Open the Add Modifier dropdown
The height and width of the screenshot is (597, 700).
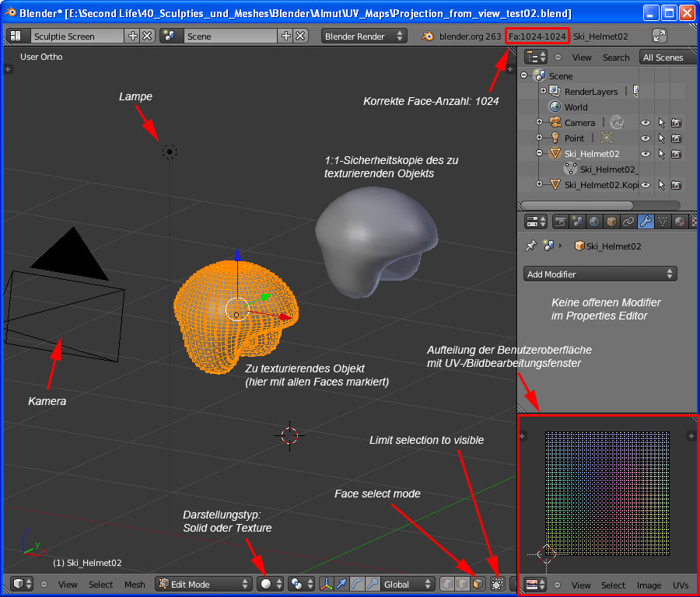click(x=600, y=274)
